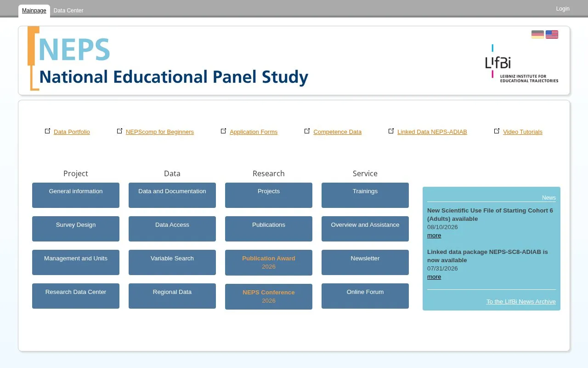Click external link icon beside NEPScomp for Beginners
The height and width of the screenshot is (368, 588).
click(119, 131)
